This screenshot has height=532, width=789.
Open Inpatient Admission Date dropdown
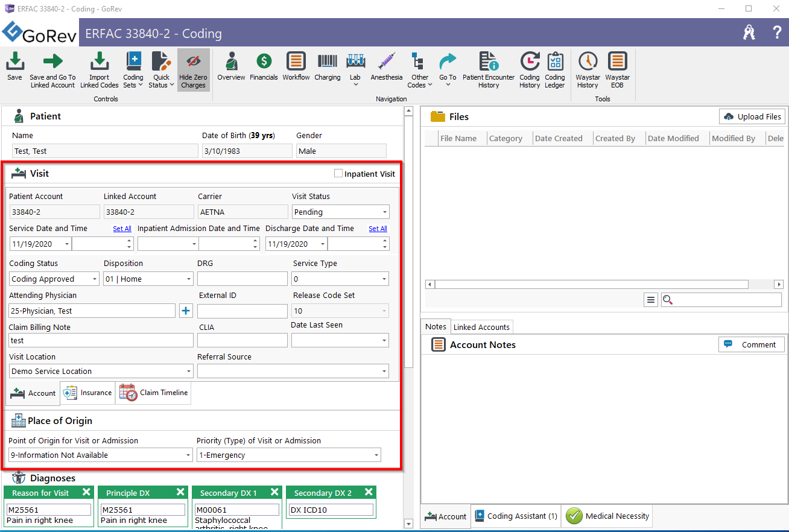coord(194,244)
